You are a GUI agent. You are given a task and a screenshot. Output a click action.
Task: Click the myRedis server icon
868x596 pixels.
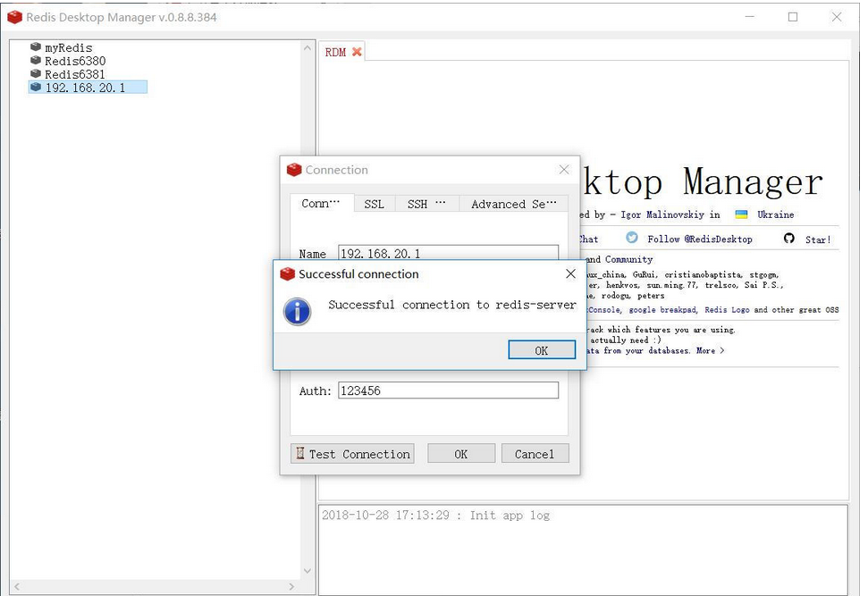(x=36, y=47)
